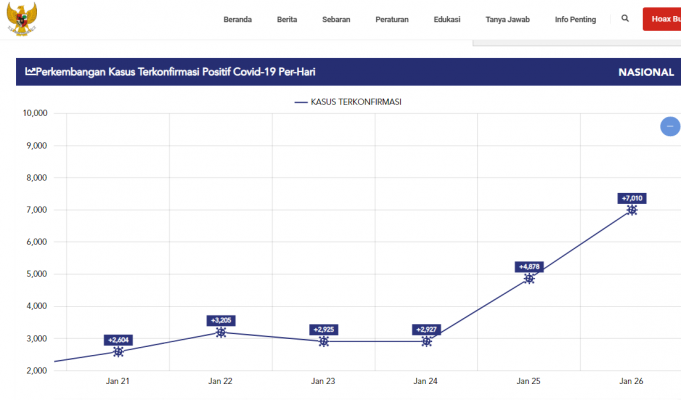Click the +7,010 data label
This screenshot has width=681, height=400.
(x=632, y=198)
